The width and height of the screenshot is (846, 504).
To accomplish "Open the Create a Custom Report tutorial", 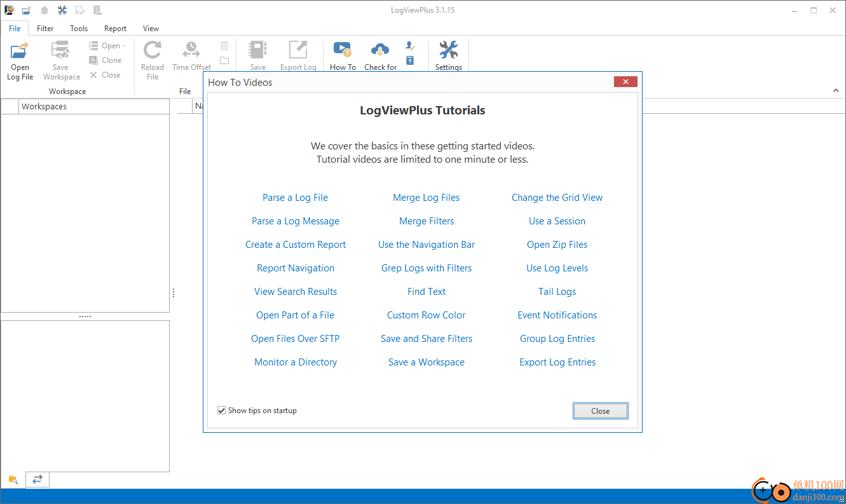I will [296, 245].
